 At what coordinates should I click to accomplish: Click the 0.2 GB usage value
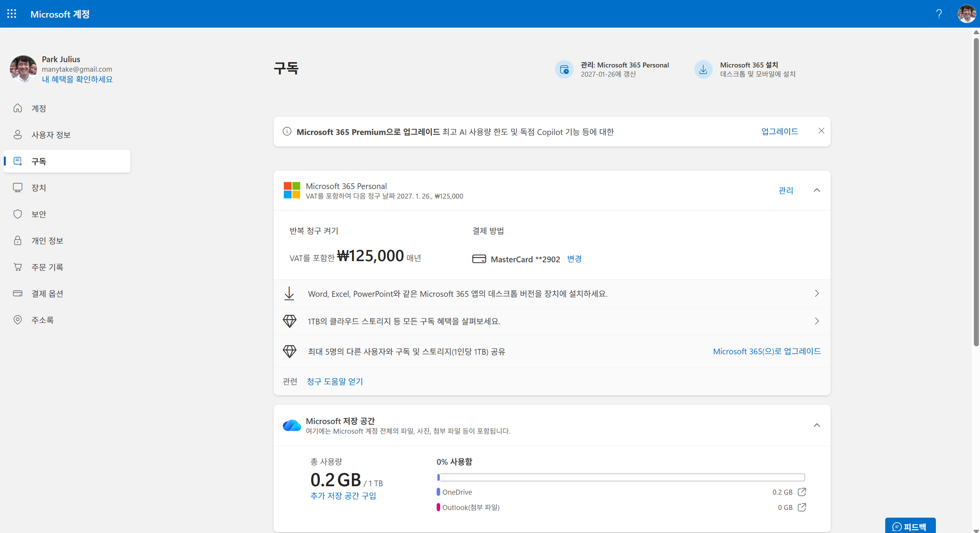tap(336, 480)
